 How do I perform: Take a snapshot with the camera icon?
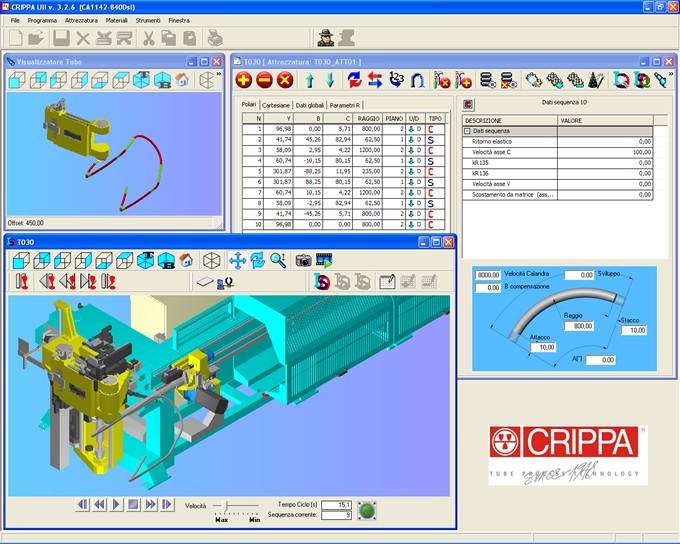[x=303, y=260]
